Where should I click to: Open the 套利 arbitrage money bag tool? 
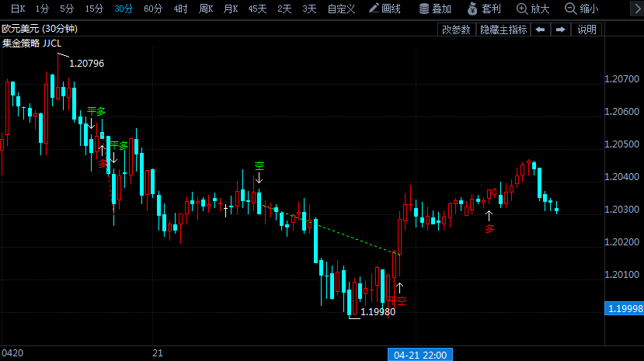pos(484,9)
